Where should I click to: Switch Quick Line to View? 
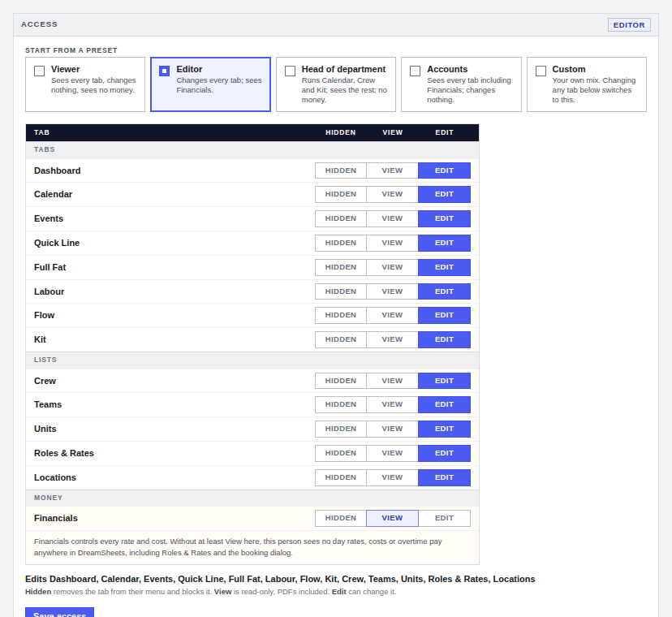tap(392, 243)
